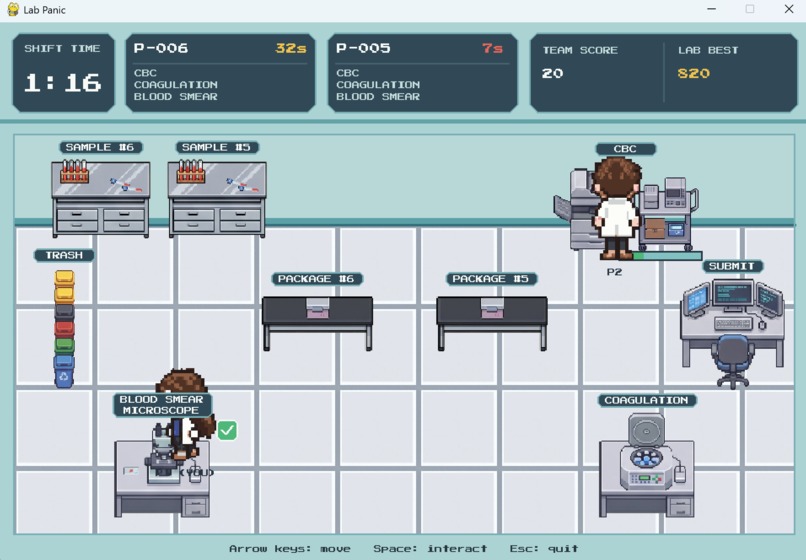This screenshot has width=806, height=560.
Task: Click the Submit station center monitor
Action: click(x=732, y=295)
